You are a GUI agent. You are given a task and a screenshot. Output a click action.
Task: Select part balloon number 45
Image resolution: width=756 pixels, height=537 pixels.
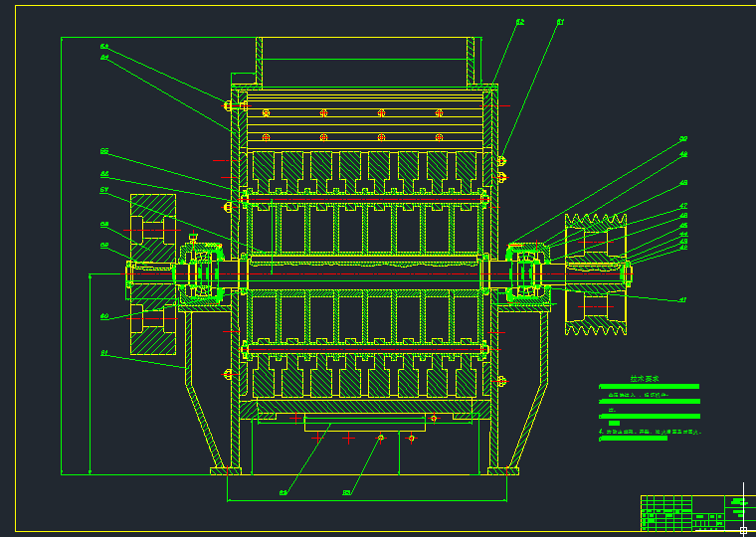(683, 226)
